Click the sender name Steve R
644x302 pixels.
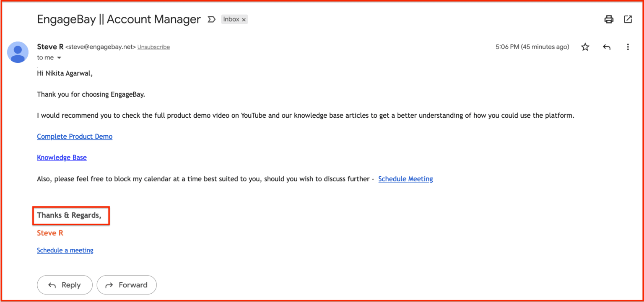50,46
